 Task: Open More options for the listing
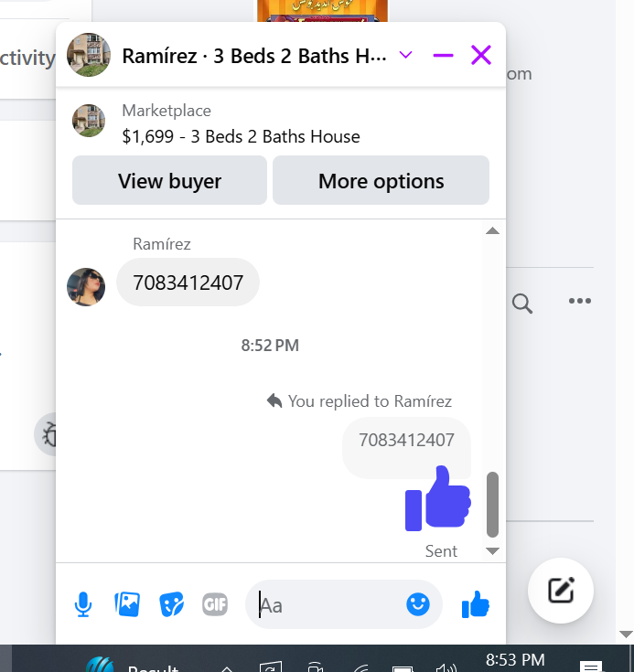tap(381, 180)
